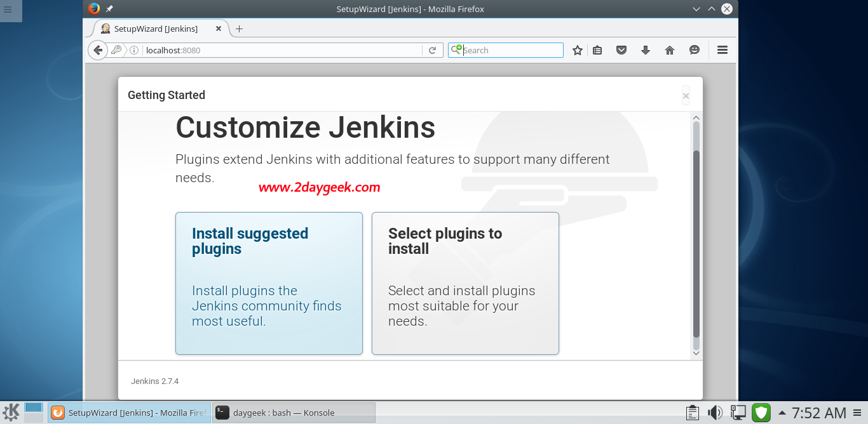
Task: Save page to Pocket icon
Action: 621,50
